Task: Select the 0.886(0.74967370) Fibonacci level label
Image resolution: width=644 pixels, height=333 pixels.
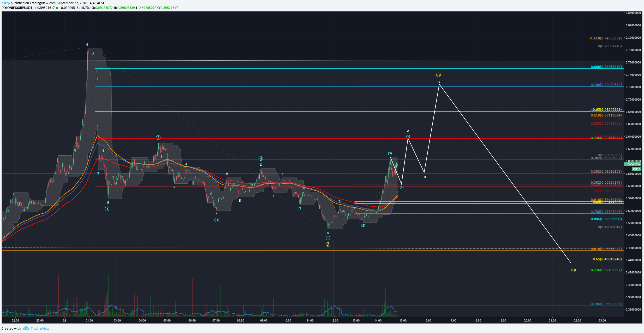Action: click(x=606, y=67)
